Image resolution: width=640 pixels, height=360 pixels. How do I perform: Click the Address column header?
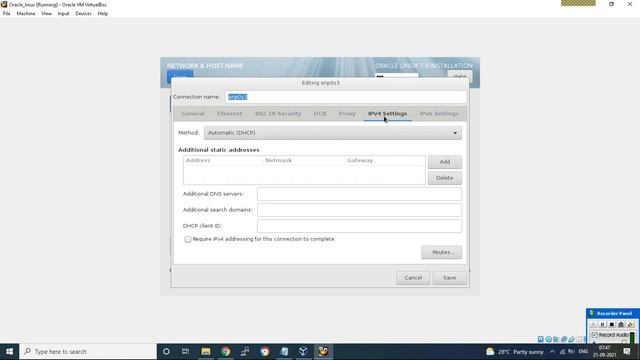[223, 160]
